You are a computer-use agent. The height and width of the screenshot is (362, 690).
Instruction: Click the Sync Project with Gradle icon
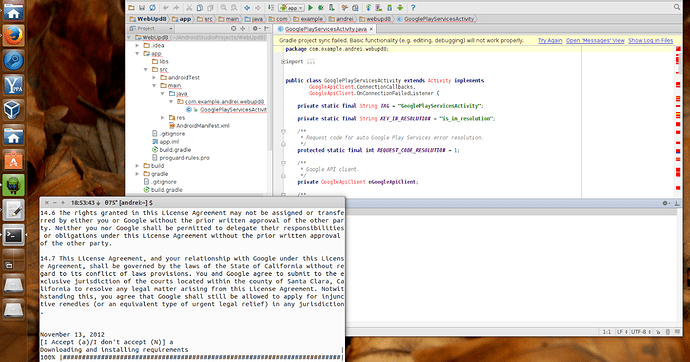(368, 8)
